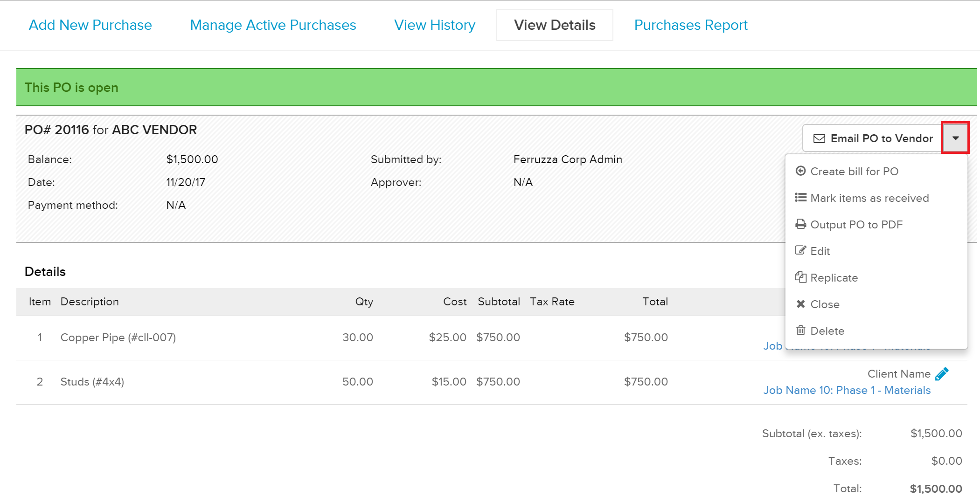The height and width of the screenshot is (503, 980).
Task: Open the Purchases Report tab
Action: (691, 25)
